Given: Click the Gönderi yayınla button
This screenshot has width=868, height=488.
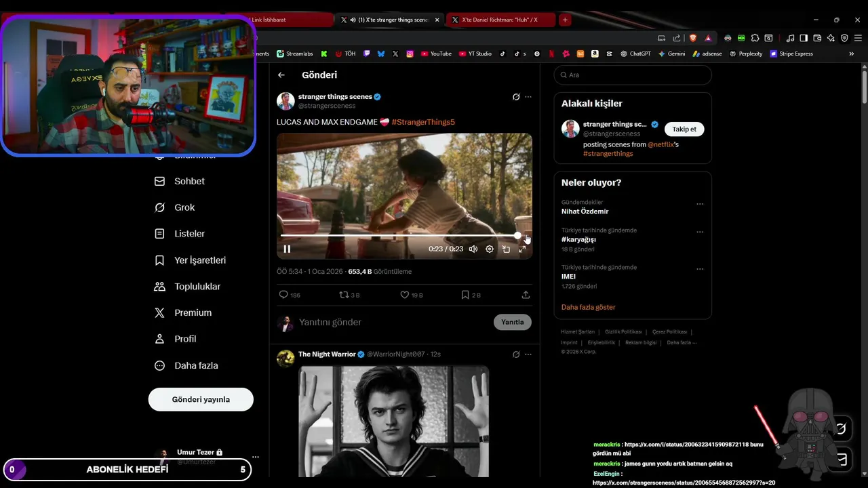Looking at the screenshot, I should [x=201, y=399].
